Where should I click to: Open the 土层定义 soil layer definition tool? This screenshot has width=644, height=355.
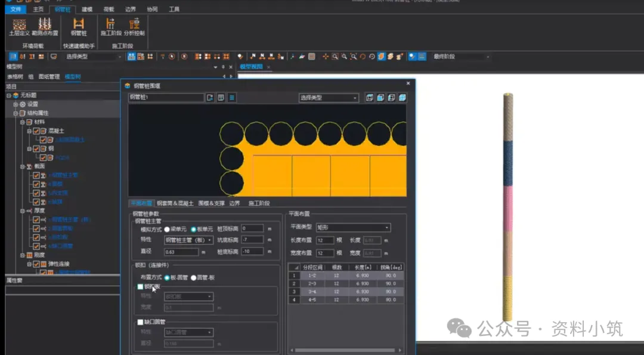19,27
